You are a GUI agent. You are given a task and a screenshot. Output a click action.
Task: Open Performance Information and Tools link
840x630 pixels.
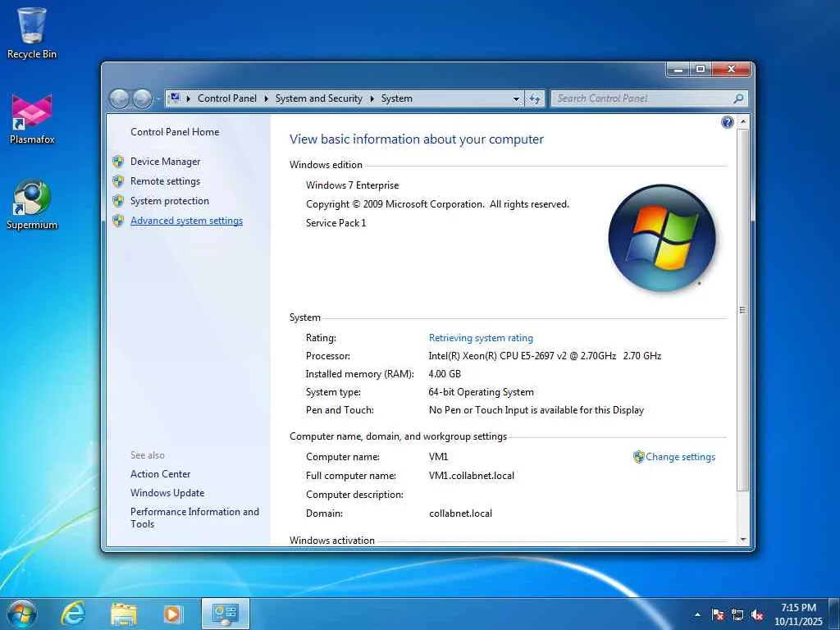click(194, 518)
